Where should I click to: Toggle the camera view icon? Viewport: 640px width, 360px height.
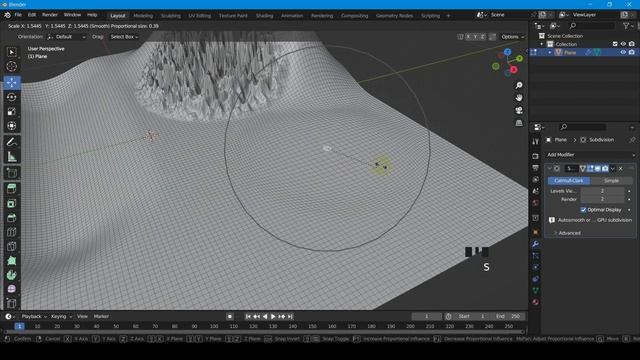point(519,111)
